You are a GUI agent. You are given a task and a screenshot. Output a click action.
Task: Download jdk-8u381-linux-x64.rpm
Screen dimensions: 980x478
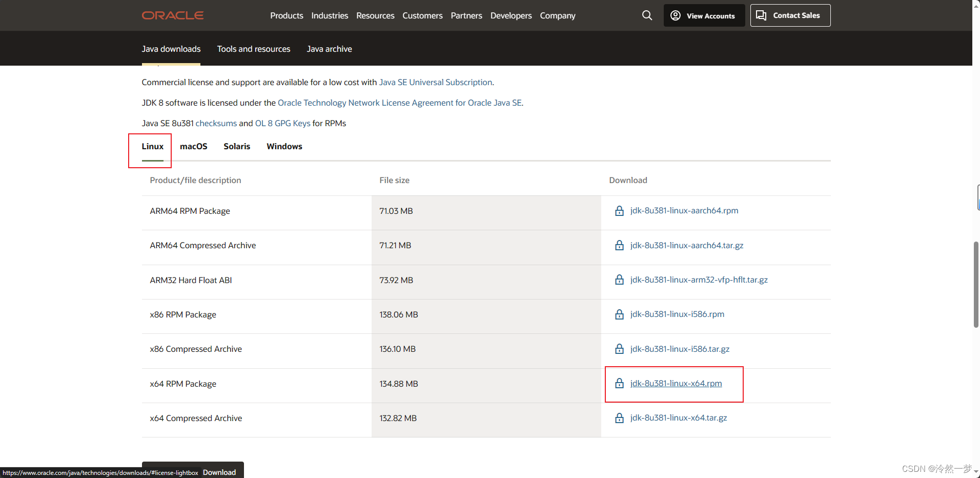[x=676, y=383]
